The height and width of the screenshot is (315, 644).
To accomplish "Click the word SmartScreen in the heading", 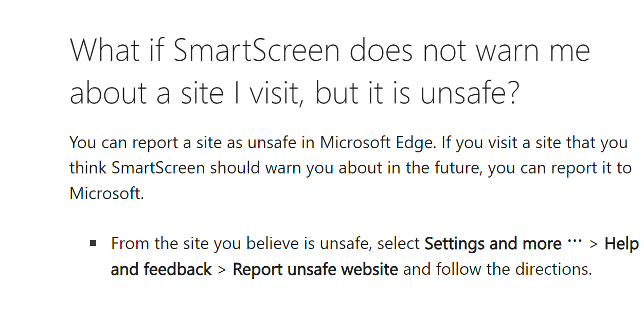I will click(x=256, y=50).
